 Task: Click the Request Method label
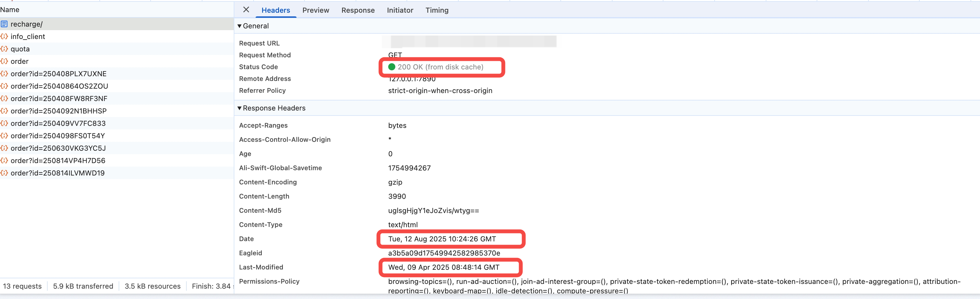[265, 55]
